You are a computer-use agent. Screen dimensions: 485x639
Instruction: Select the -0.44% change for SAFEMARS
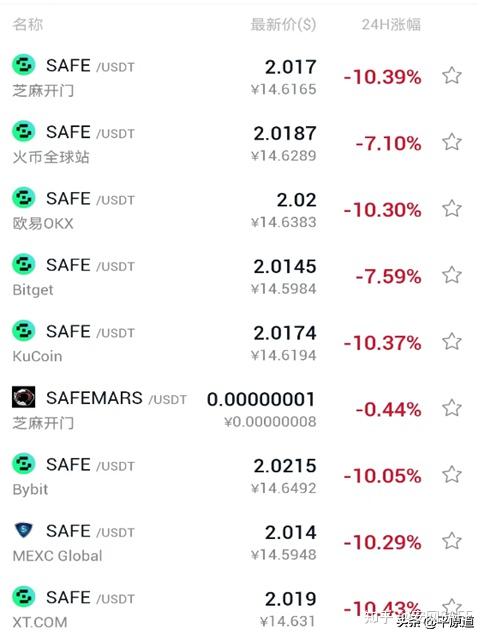(x=388, y=409)
